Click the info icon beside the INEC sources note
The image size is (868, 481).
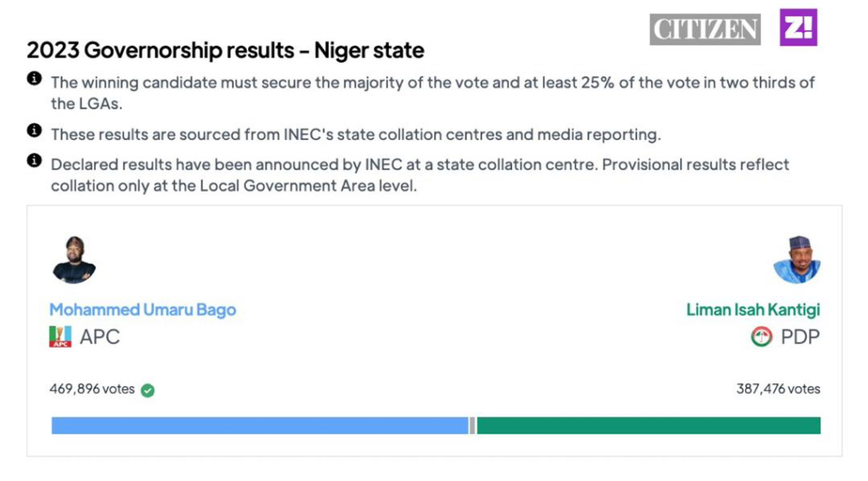[35, 131]
